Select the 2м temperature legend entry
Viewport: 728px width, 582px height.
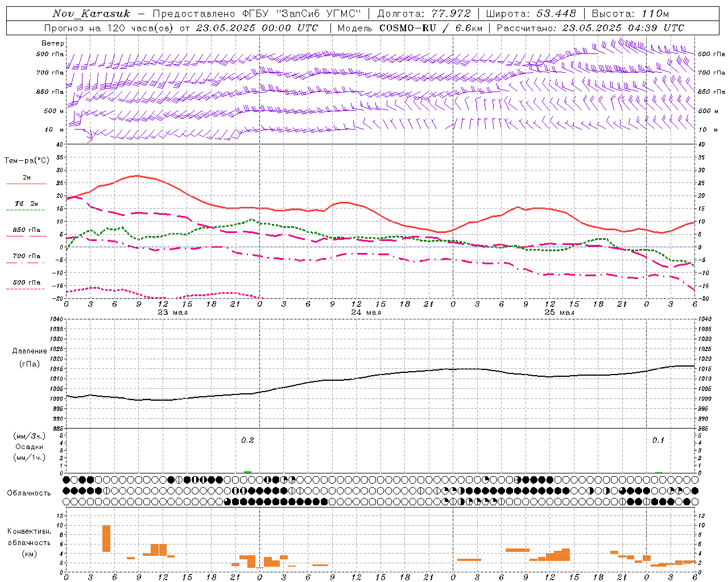(27, 178)
